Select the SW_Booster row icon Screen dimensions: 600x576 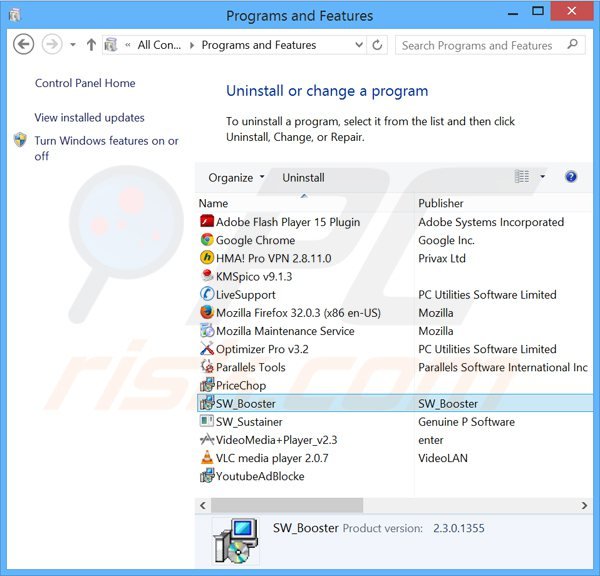click(207, 403)
